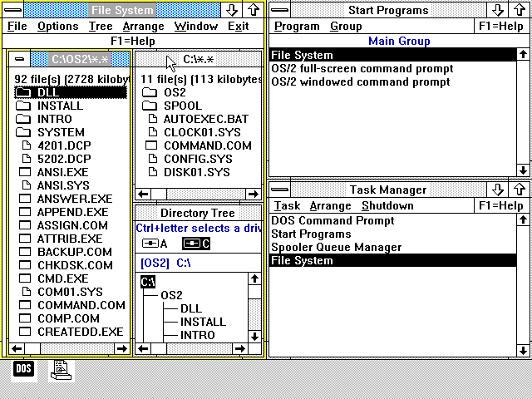Open the Arrange menu in File System
Viewport: 532px width, 399px height.
point(144,26)
